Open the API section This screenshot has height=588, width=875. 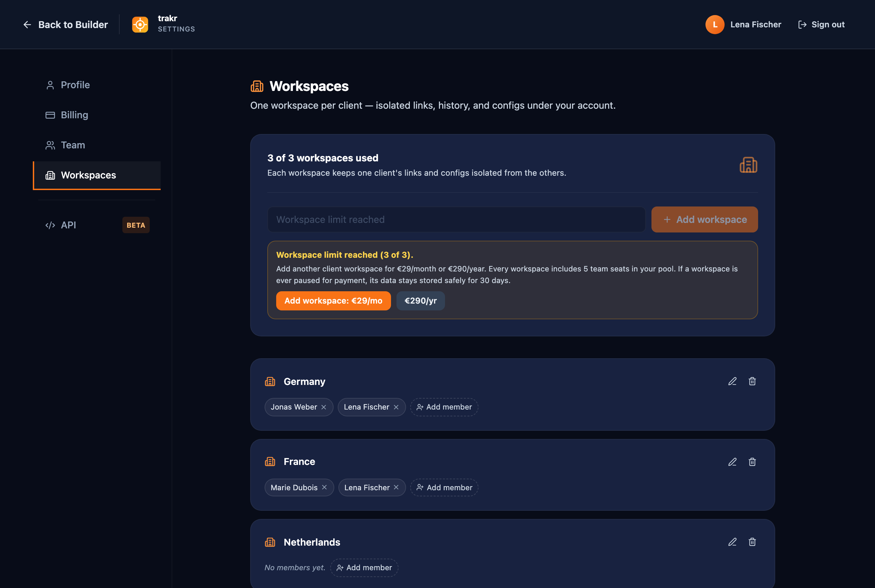coord(97,225)
